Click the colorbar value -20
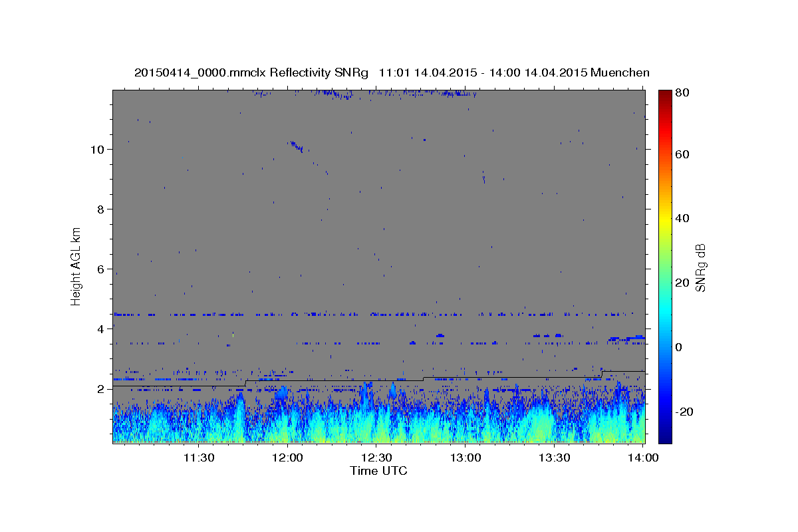This screenshot has height=532, width=798. pos(686,412)
